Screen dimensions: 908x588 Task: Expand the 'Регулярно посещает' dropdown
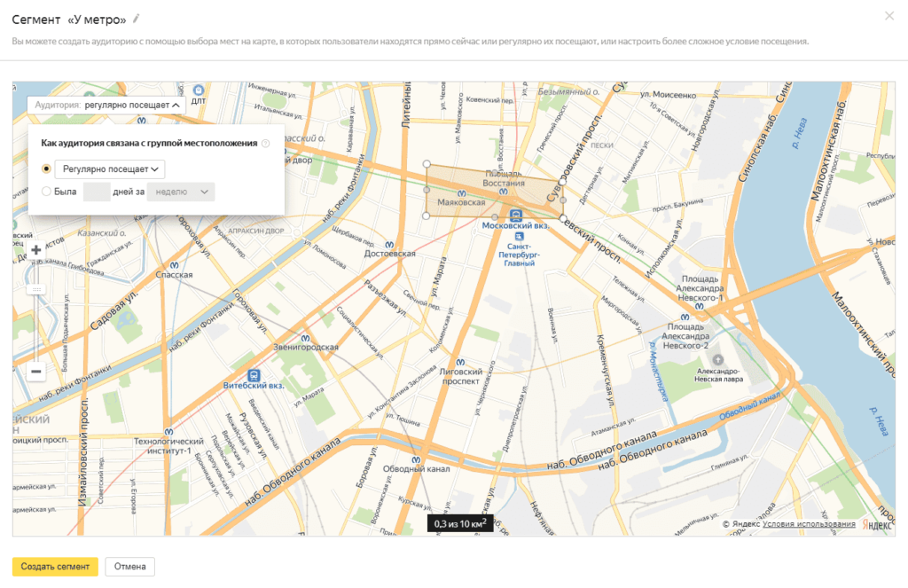point(110,169)
